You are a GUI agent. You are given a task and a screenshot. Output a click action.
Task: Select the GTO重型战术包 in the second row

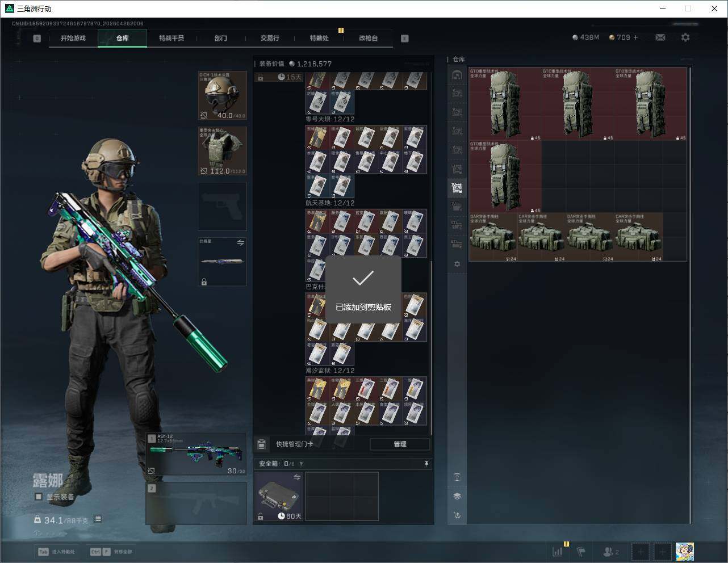pyautogui.click(x=505, y=177)
